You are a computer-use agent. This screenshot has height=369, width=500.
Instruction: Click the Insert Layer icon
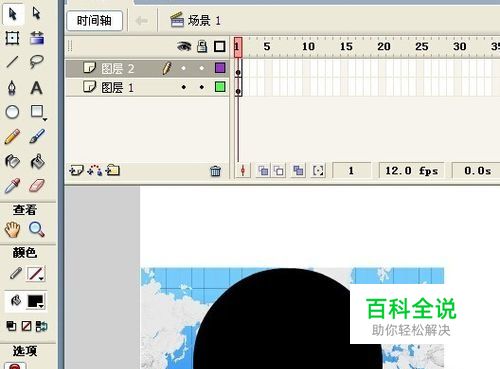[76, 170]
